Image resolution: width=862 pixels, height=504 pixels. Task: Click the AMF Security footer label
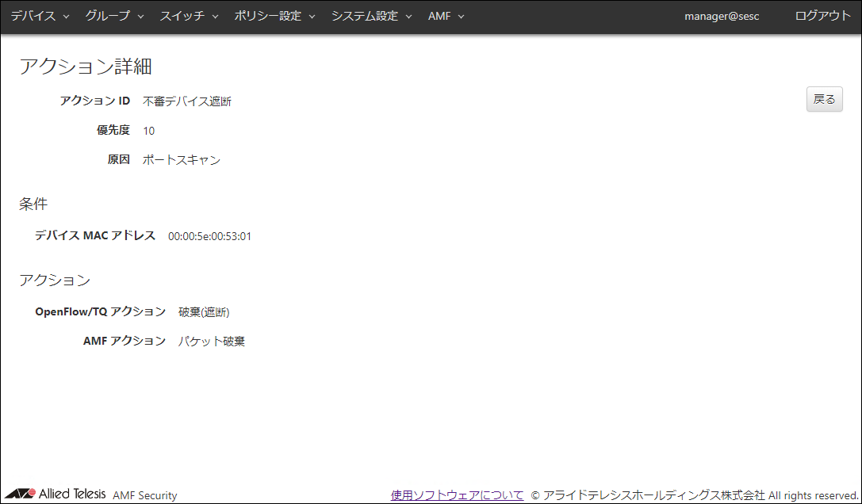tap(145, 495)
